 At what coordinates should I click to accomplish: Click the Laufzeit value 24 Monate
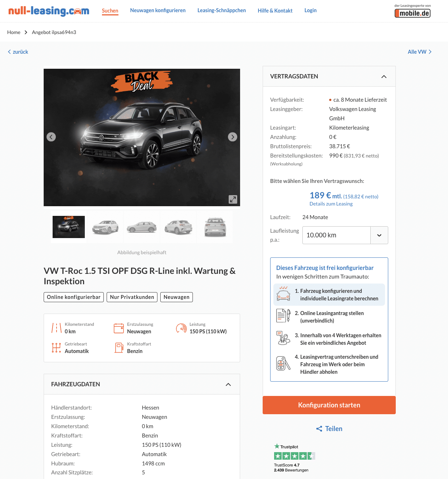[x=315, y=217]
